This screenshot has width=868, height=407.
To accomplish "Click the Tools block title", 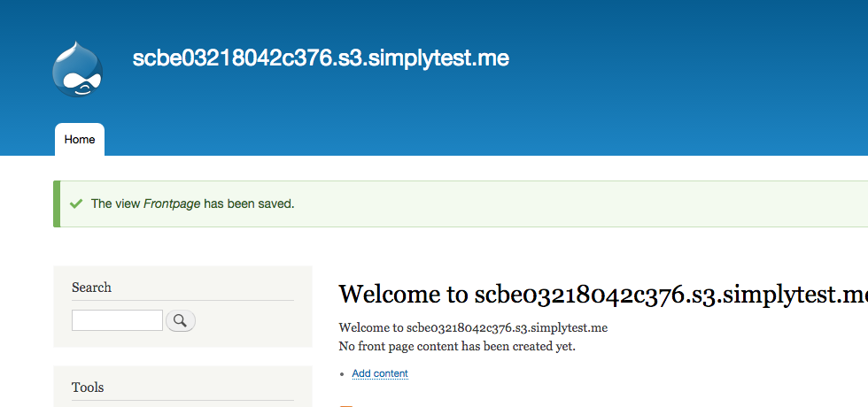I will click(x=88, y=388).
